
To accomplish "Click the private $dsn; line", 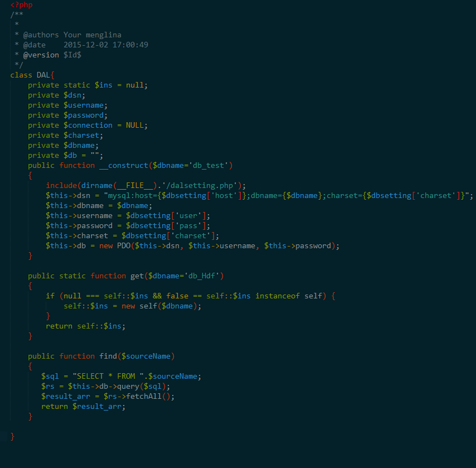I will click(x=56, y=95).
